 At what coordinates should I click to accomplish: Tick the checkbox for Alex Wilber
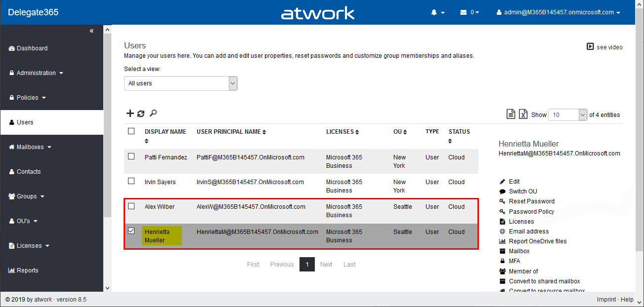point(131,206)
